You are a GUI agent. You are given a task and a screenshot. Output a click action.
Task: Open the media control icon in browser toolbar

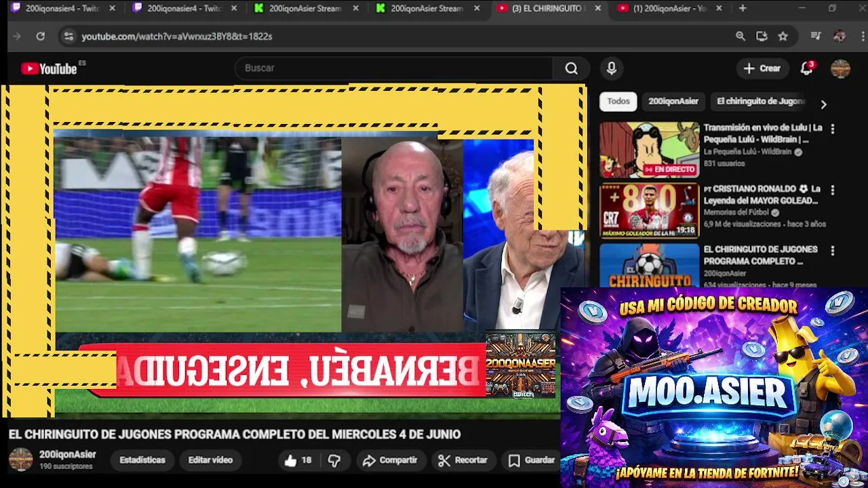tap(816, 37)
